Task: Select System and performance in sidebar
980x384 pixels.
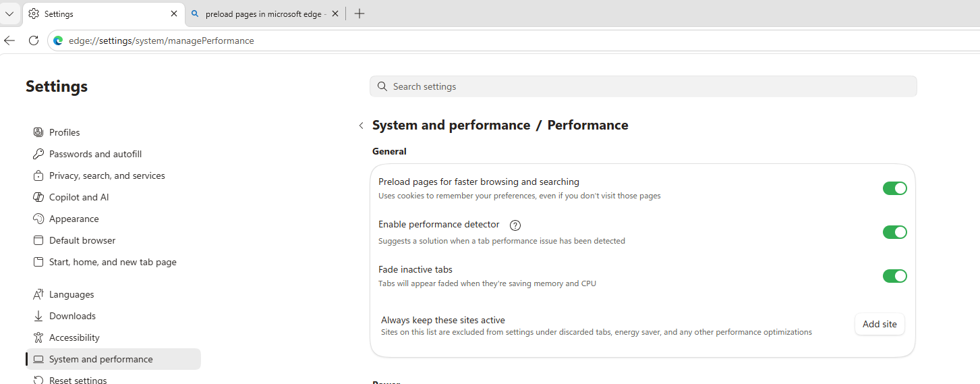Action: [x=113, y=359]
